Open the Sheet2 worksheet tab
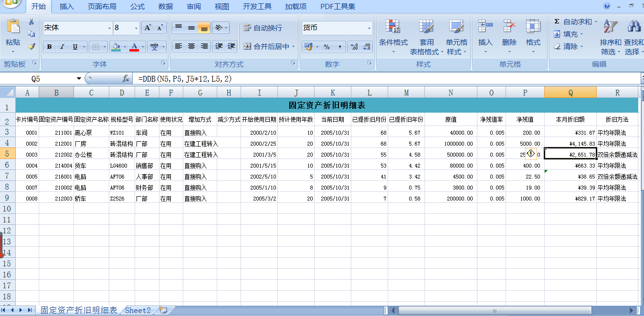The height and width of the screenshot is (316, 644). coord(138,310)
